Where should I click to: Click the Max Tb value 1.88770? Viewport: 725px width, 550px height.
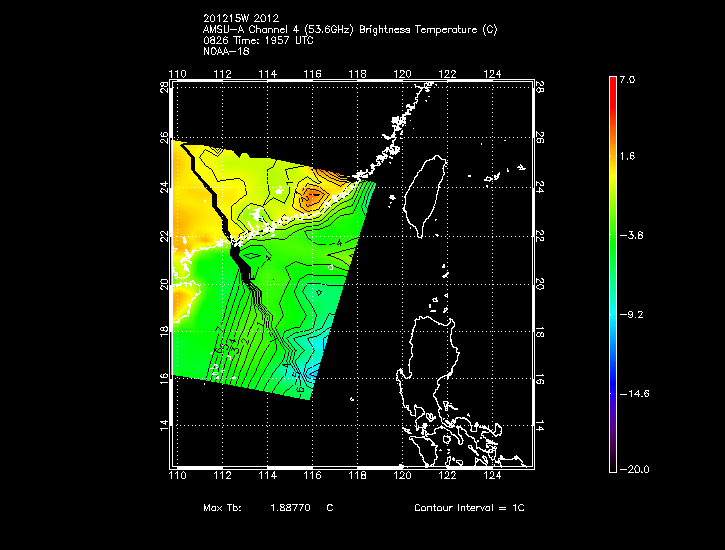tap(290, 508)
